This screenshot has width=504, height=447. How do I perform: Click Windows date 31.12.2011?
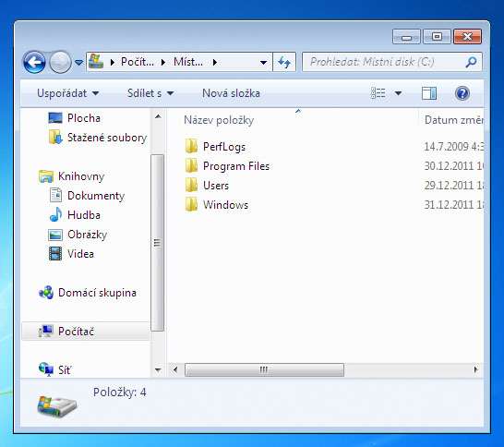(x=453, y=205)
